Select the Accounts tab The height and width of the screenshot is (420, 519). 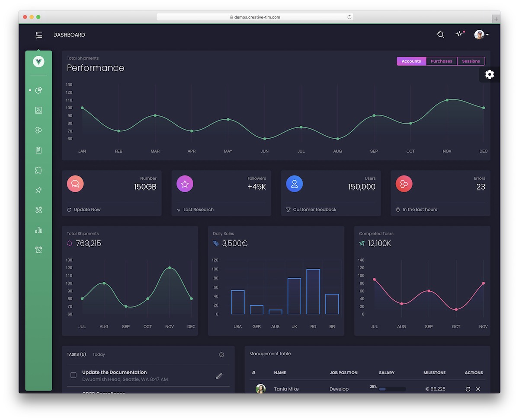point(411,61)
